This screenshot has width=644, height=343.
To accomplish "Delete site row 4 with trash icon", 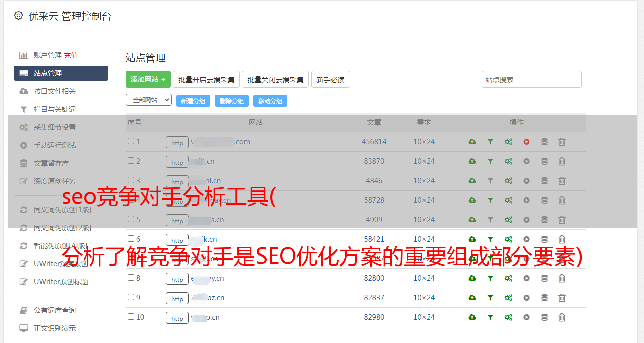I will coord(562,200).
